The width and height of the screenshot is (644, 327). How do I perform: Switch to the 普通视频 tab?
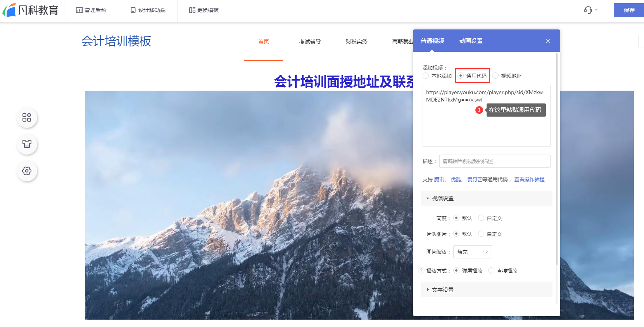[x=432, y=41]
